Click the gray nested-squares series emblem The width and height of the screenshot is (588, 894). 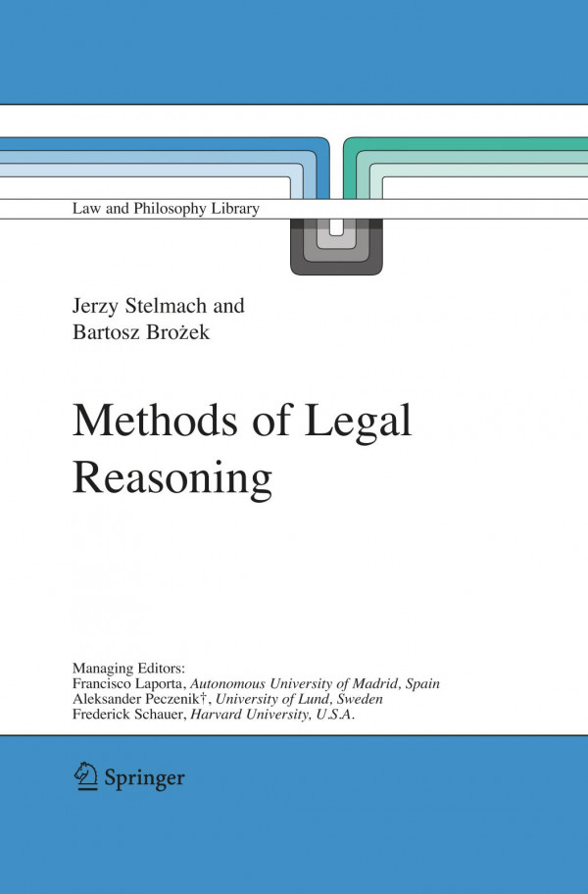pyautogui.click(x=336, y=246)
